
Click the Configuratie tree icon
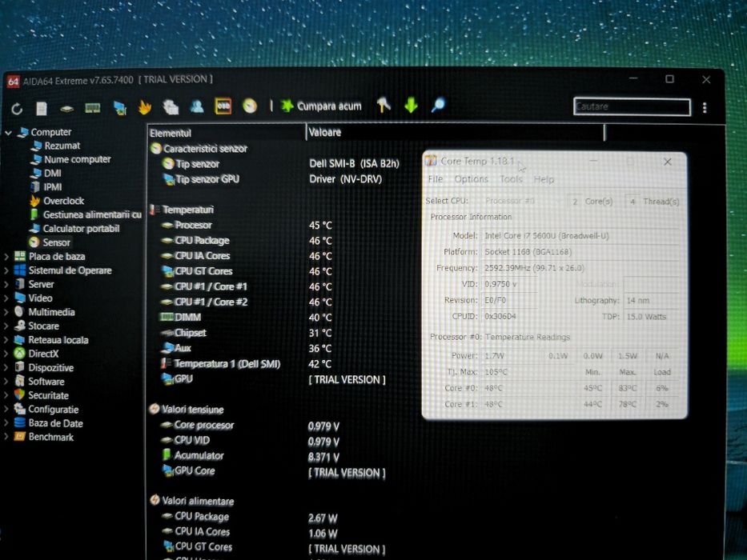(19, 409)
